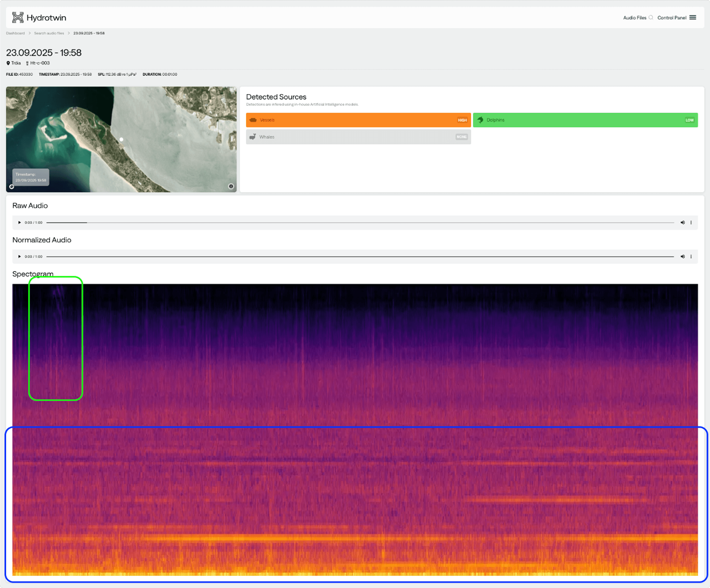Open the Raw Audio three-dot options menu
Image resolution: width=710 pixels, height=588 pixels.
tap(691, 222)
